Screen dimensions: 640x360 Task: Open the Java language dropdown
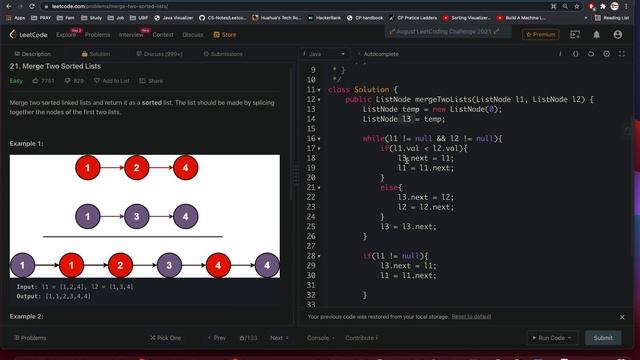[324, 54]
